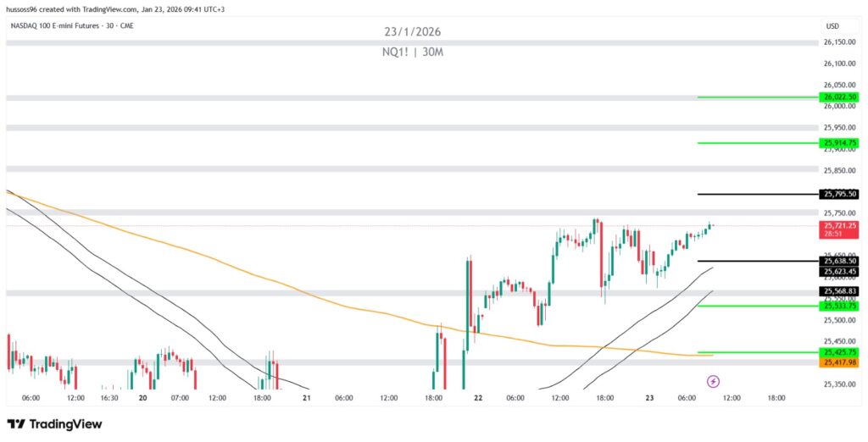868x442 pixels.
Task: Click the TradingView logo
Action: (x=53, y=423)
